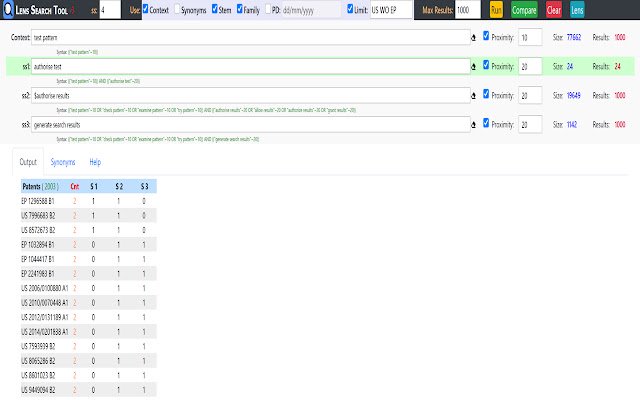Click the red Clear button
The image size is (640, 400).
click(554, 10)
